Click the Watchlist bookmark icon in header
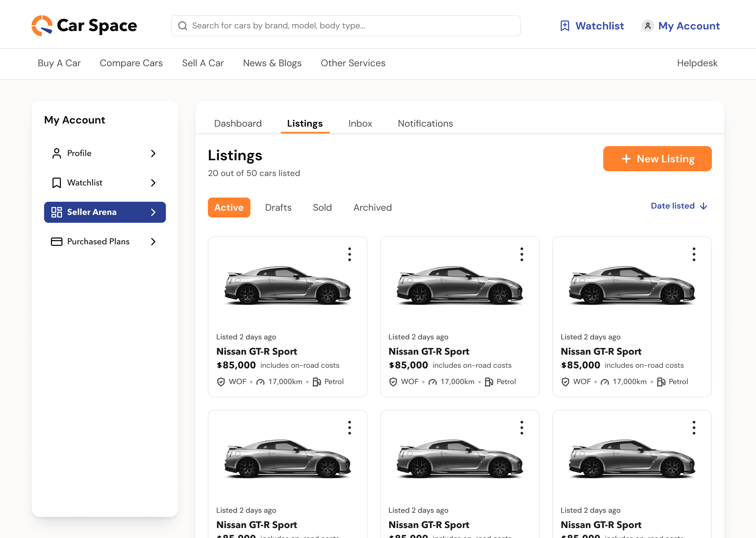The height and width of the screenshot is (538, 756). [x=565, y=26]
